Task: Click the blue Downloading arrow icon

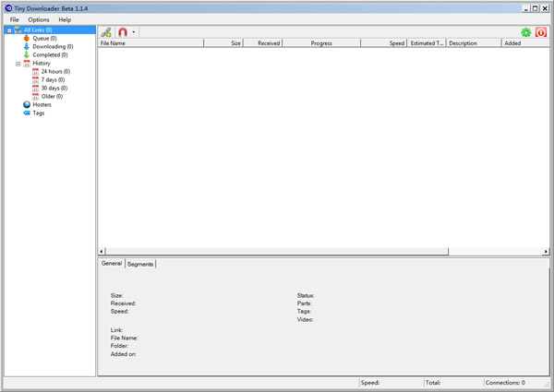Action: (x=27, y=46)
